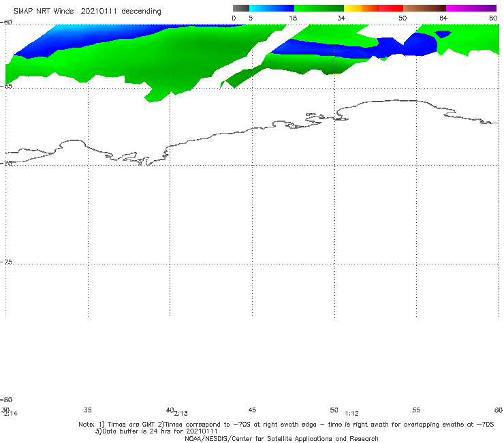Select the cyan-to-blue segment of the color bar
This screenshot has width=504, height=443.
coord(272,8)
